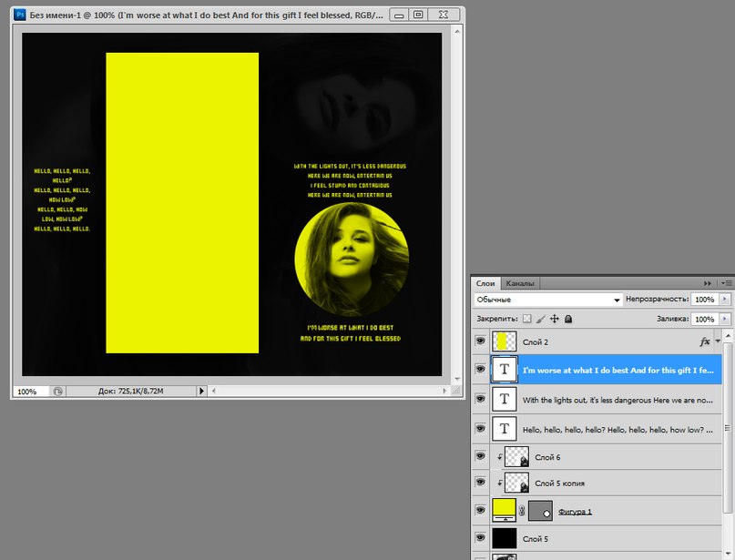The width and height of the screenshot is (735, 560).
Task: Click the yellow fill swatch of Фигура 1
Action: click(505, 510)
